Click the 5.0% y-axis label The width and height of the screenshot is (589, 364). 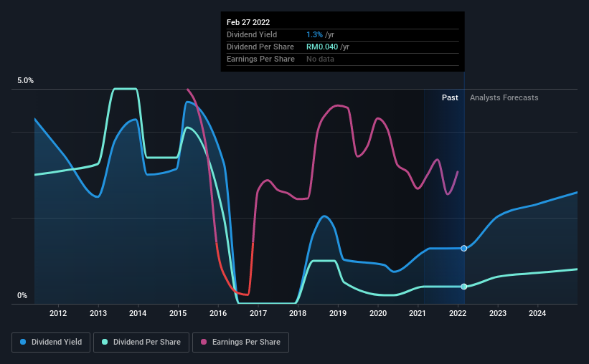[x=25, y=81]
